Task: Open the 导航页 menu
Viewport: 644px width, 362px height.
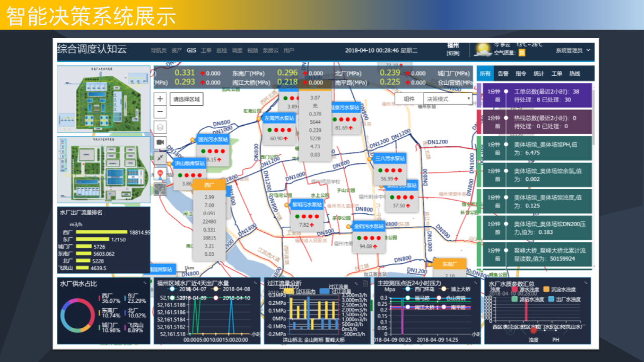Action: pos(158,50)
